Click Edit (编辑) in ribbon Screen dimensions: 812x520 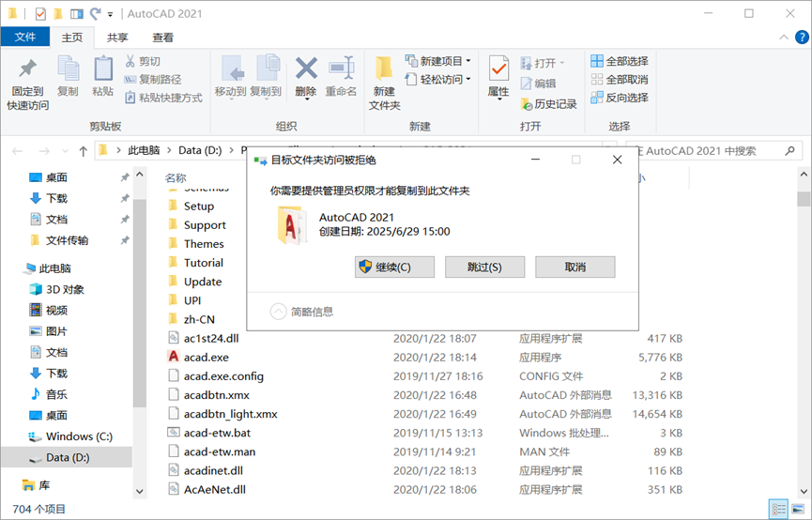point(538,83)
